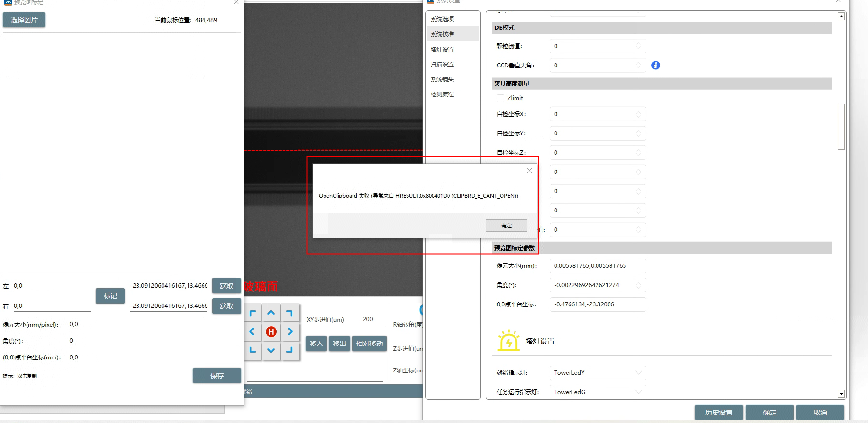This screenshot has height=423, width=868.
Task: Click 确定 in the error dialog
Action: pos(506,225)
